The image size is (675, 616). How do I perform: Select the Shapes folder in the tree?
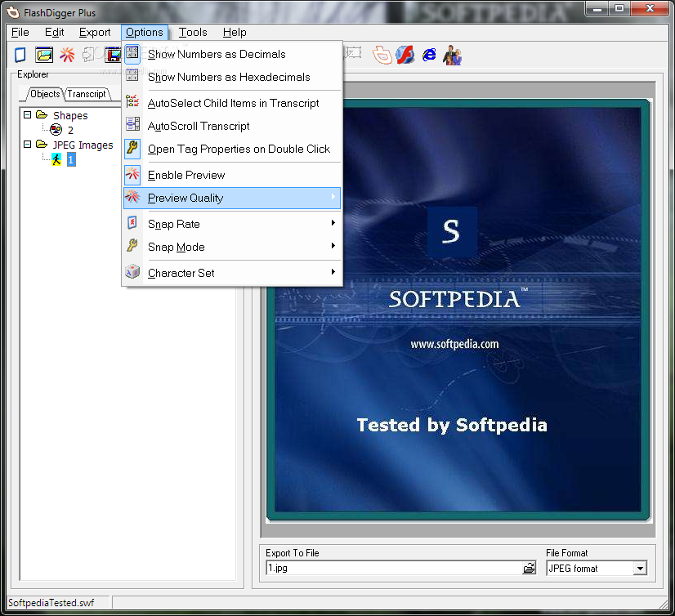pos(70,115)
